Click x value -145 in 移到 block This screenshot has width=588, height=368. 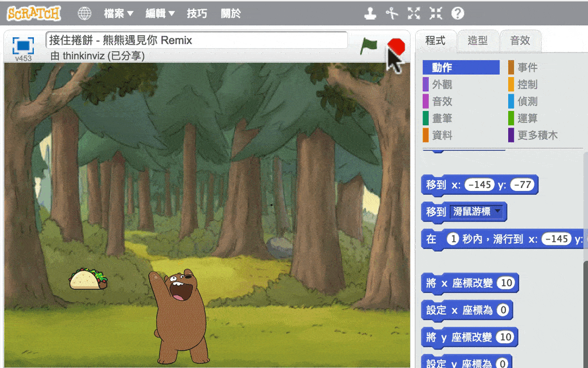tap(479, 185)
